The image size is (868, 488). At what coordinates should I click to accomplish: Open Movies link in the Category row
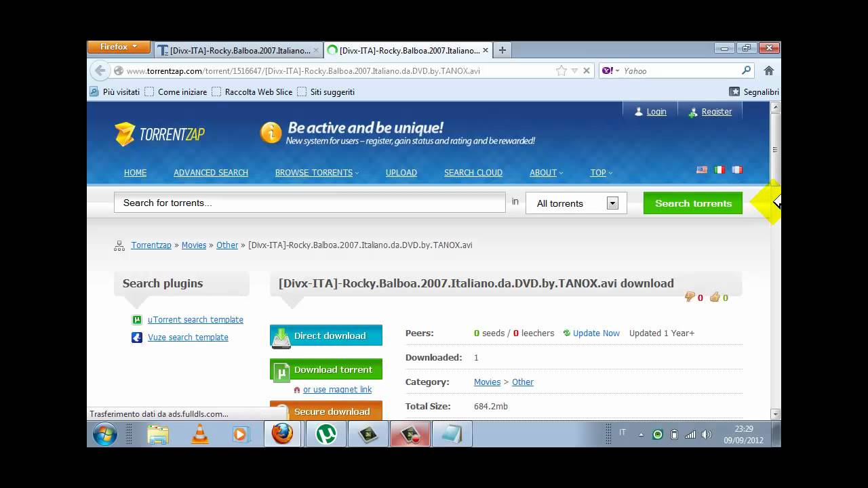click(x=487, y=382)
